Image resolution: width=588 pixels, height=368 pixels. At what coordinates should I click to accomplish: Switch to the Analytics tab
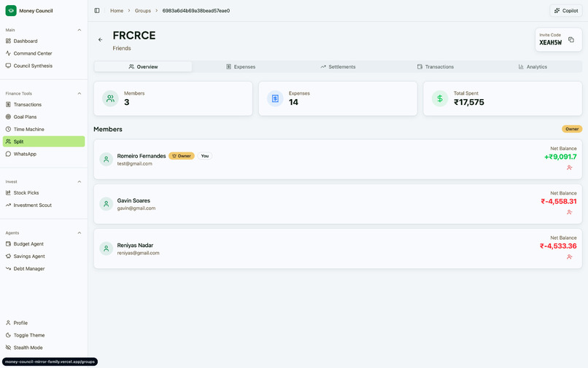click(533, 67)
